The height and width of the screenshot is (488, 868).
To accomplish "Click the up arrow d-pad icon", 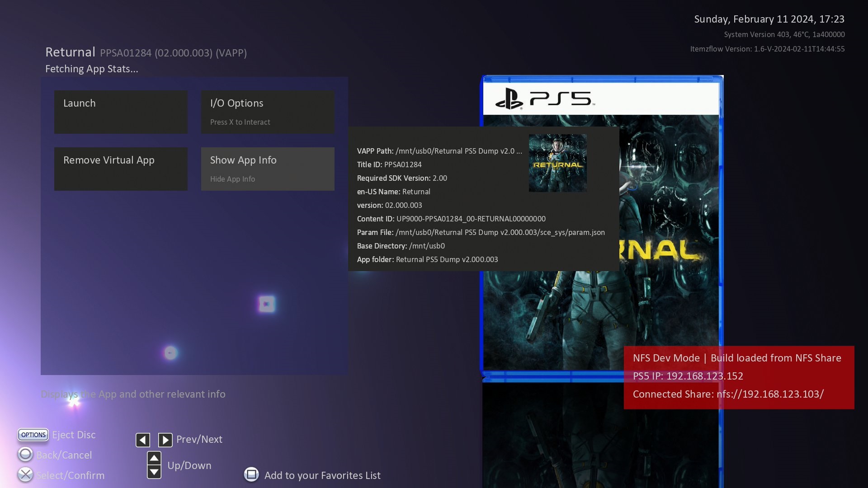I will click(154, 458).
